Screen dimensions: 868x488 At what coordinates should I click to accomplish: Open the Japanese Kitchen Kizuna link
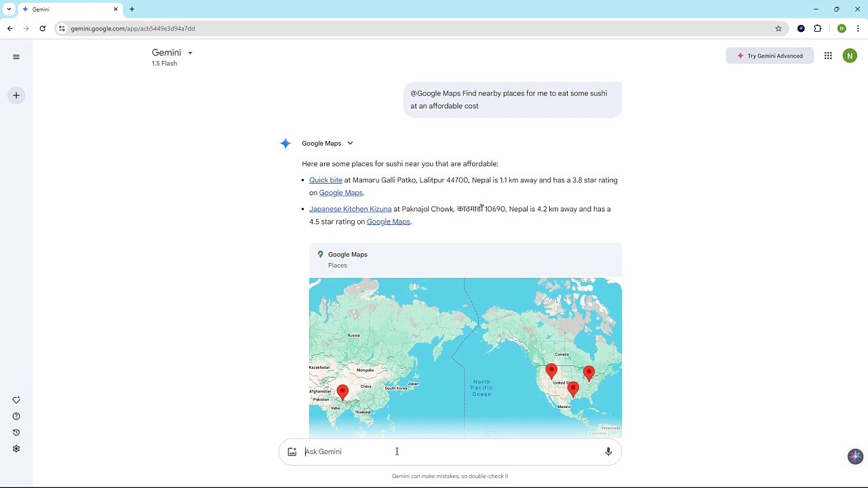pos(350,209)
